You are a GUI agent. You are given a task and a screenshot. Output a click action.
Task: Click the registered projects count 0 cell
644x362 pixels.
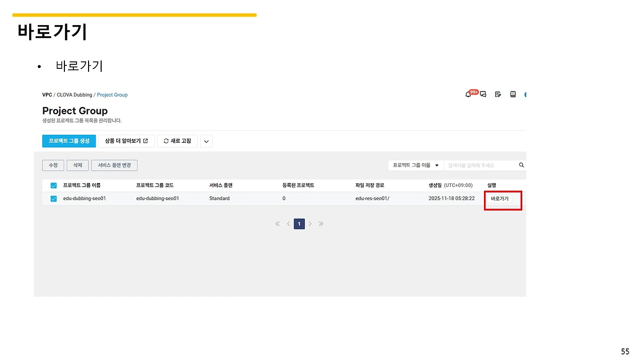284,199
